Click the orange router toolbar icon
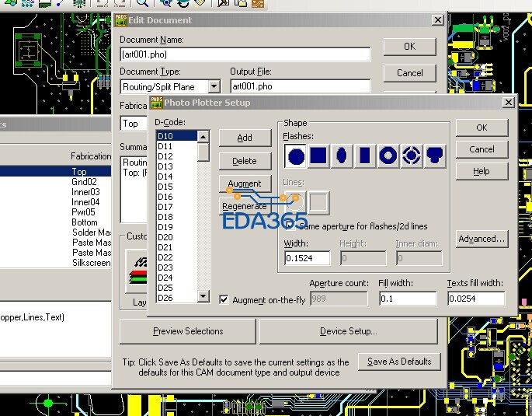Image resolution: width=532 pixels, height=416 pixels. [258, 3]
